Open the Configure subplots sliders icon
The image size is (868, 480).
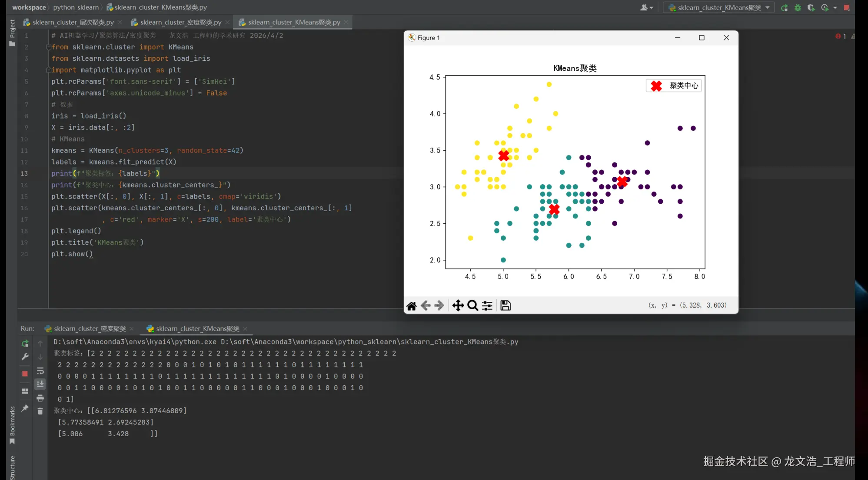coord(487,306)
